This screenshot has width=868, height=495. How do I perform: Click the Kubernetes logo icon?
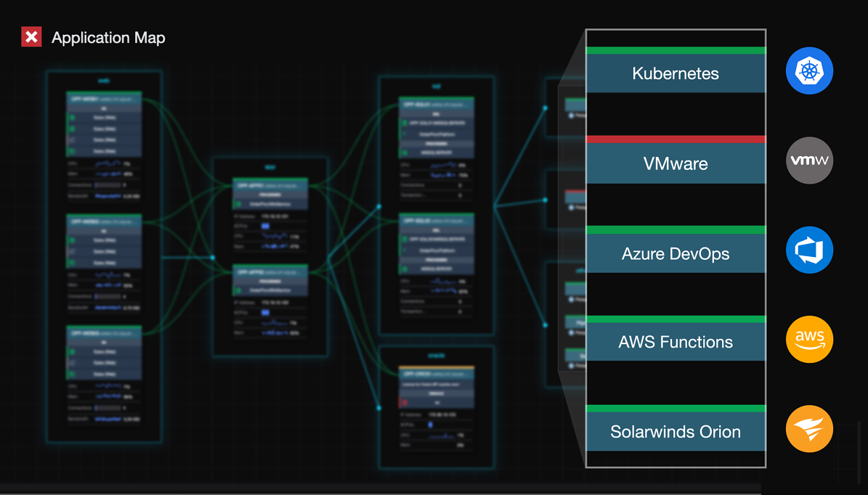pyautogui.click(x=809, y=70)
